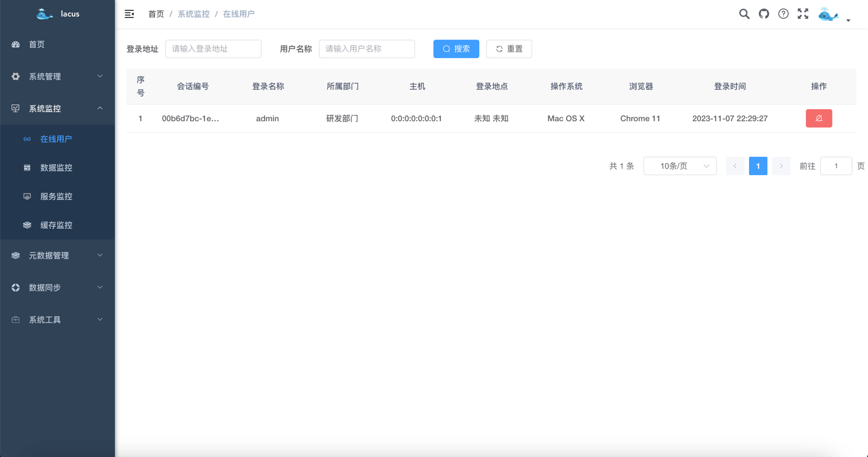Viewport: 868px width, 457px height.
Task: Click the Mac OS X cell
Action: [x=566, y=118]
